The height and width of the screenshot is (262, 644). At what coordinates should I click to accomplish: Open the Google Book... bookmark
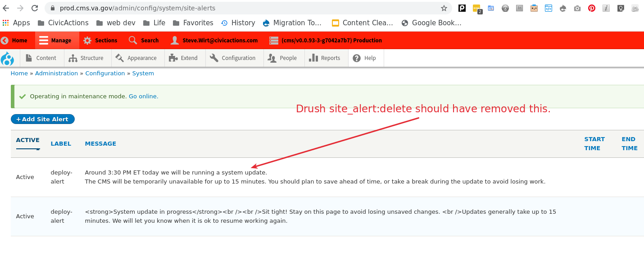click(x=431, y=23)
